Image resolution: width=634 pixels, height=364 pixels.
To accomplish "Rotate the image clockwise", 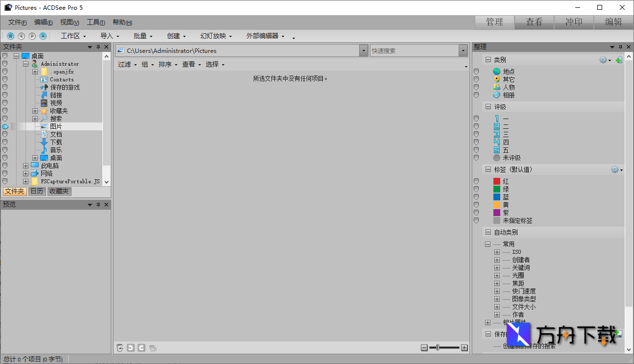I will point(142,348).
